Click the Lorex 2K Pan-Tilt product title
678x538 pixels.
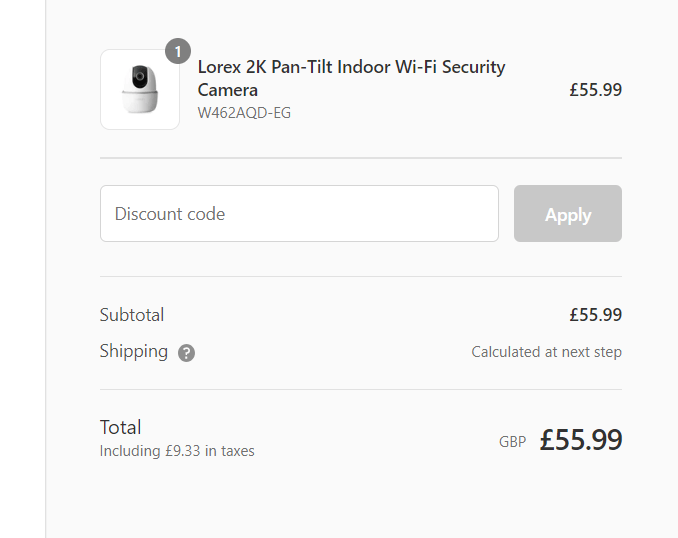pyautogui.click(x=351, y=78)
